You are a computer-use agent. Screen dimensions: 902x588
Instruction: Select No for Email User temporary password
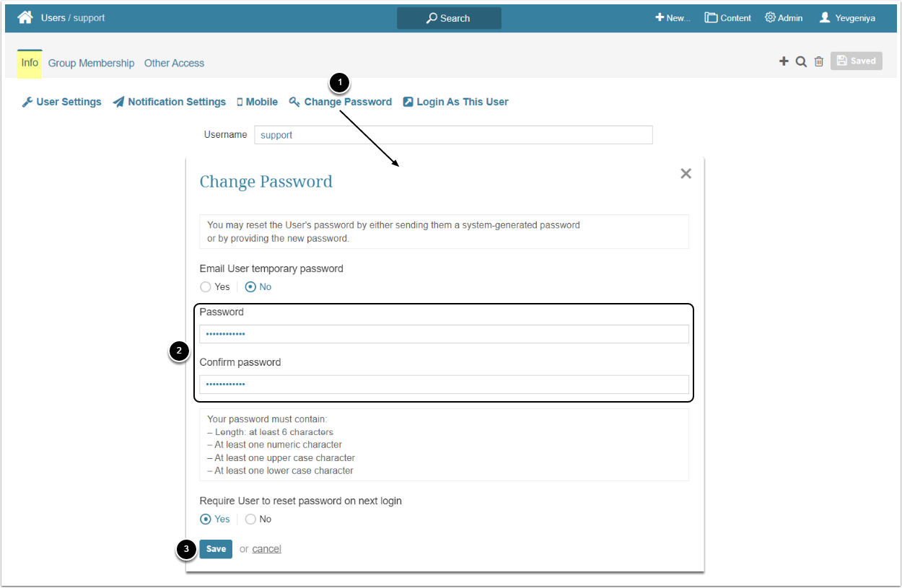[x=250, y=287]
